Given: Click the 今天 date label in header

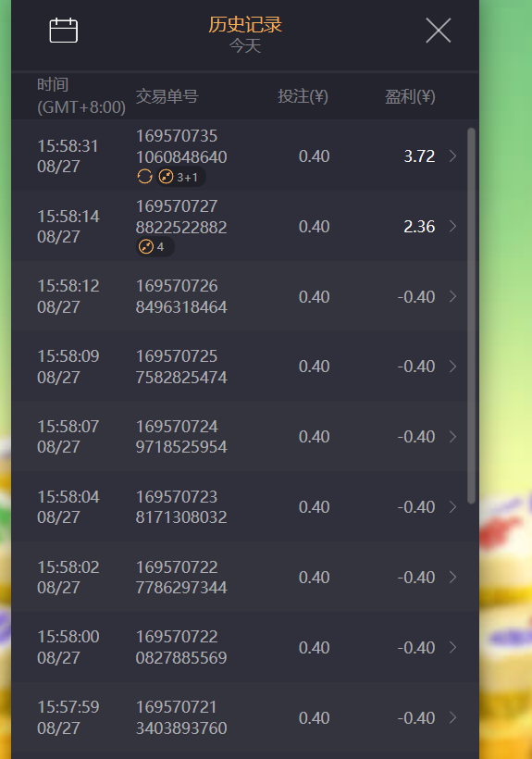Looking at the screenshot, I should pyautogui.click(x=245, y=46).
